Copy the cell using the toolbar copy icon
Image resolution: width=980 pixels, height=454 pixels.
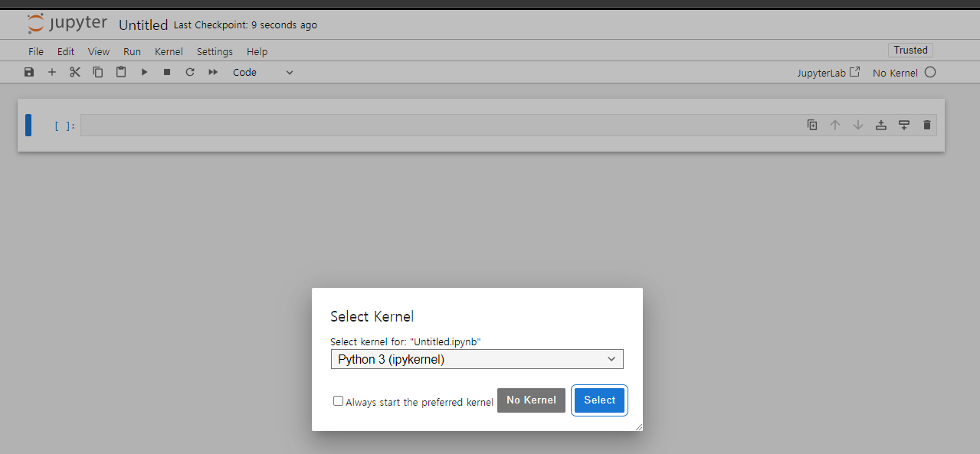[98, 72]
